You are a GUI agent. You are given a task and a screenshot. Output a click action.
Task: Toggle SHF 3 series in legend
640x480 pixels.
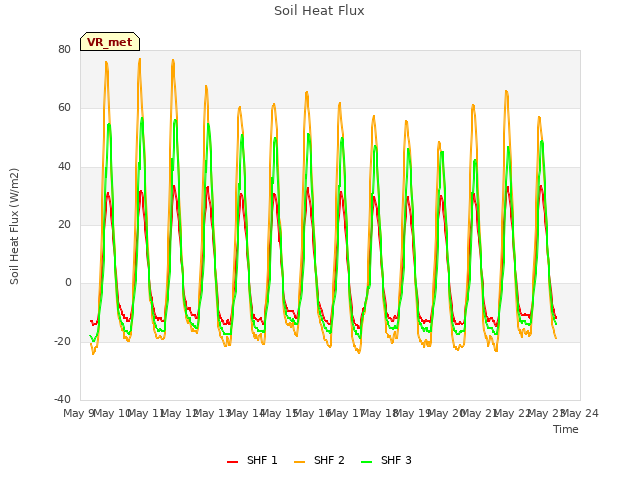pos(386,460)
